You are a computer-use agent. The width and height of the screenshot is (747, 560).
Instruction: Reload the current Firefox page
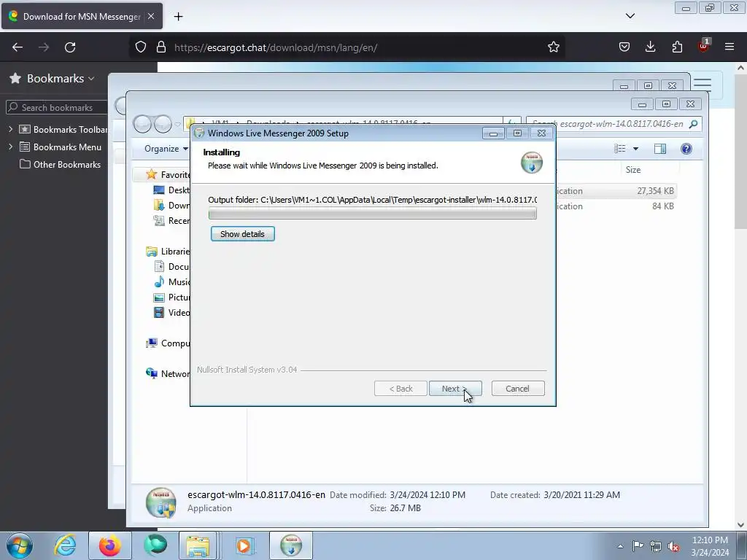coord(70,47)
